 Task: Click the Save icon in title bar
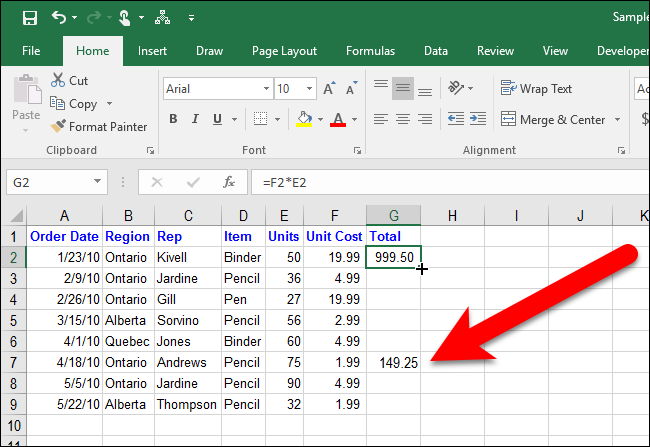tap(29, 17)
